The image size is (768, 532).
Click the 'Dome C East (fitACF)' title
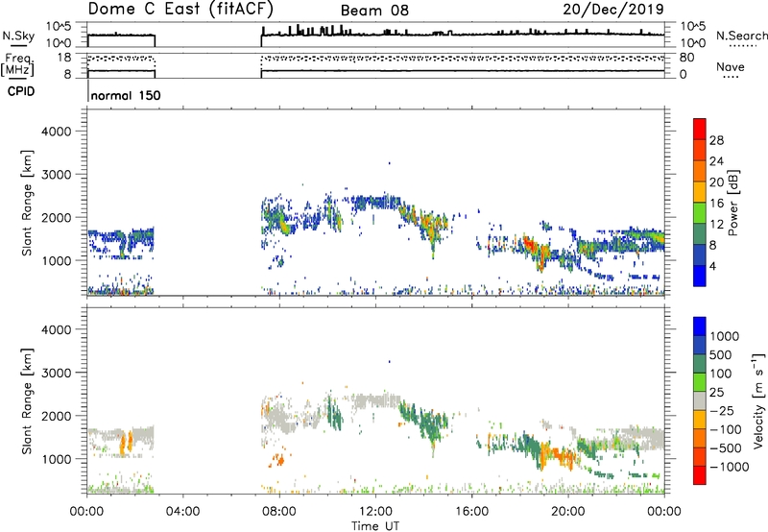[180, 9]
